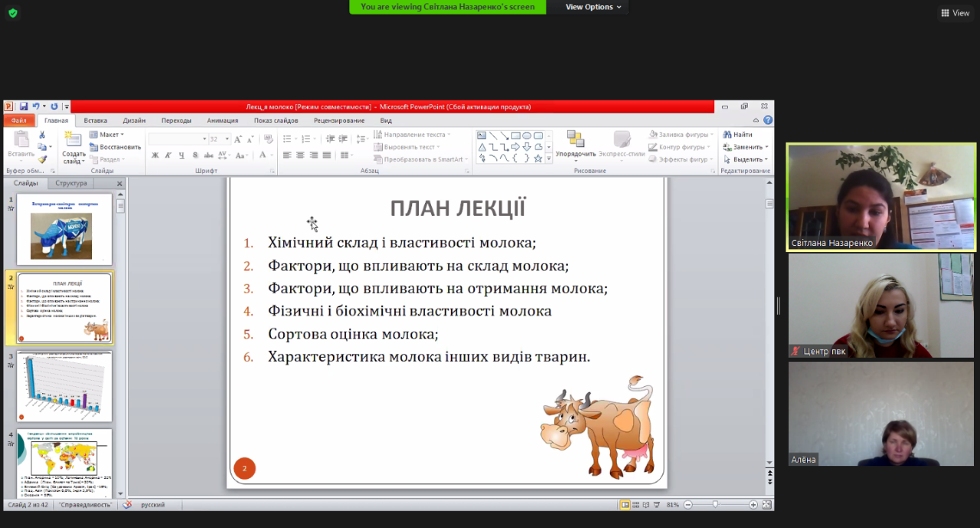Open the Вставка ribbon tab
Screen dimensions: 980x528
pos(96,120)
